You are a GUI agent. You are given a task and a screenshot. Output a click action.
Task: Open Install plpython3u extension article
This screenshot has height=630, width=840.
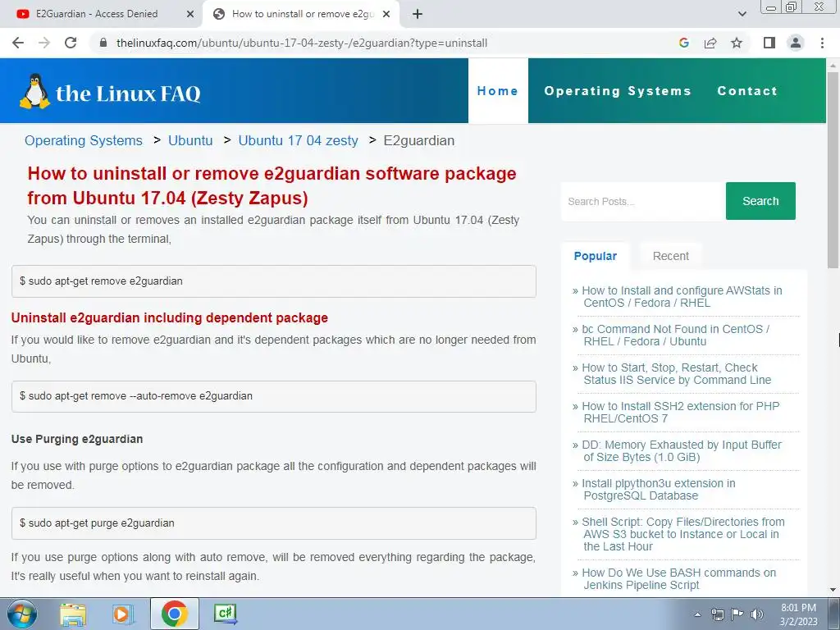658,490
